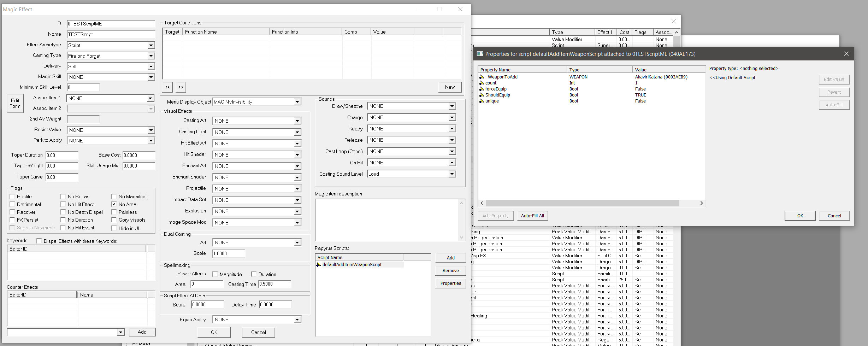The image size is (868, 346).
Task: Select the _WeaponToAdd property icon
Action: tap(482, 77)
